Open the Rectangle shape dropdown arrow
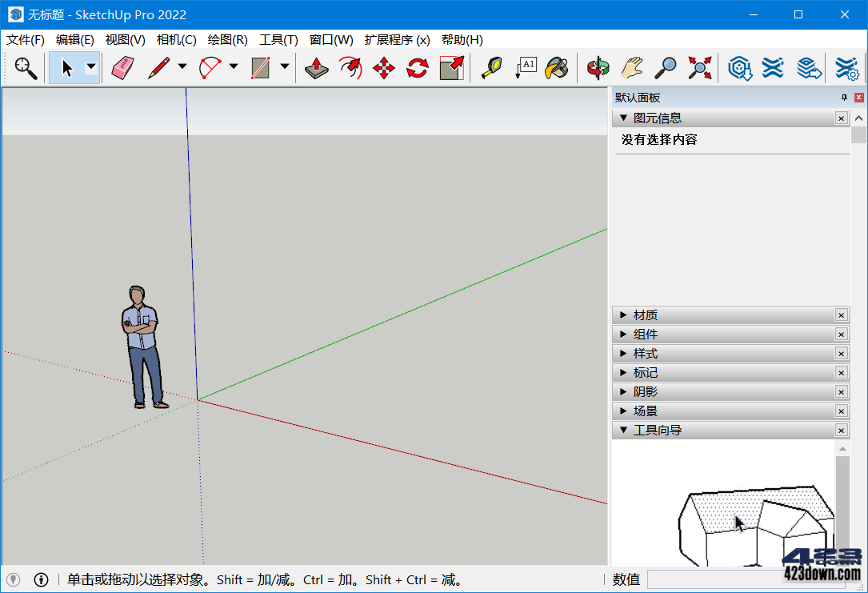 pyautogui.click(x=285, y=67)
